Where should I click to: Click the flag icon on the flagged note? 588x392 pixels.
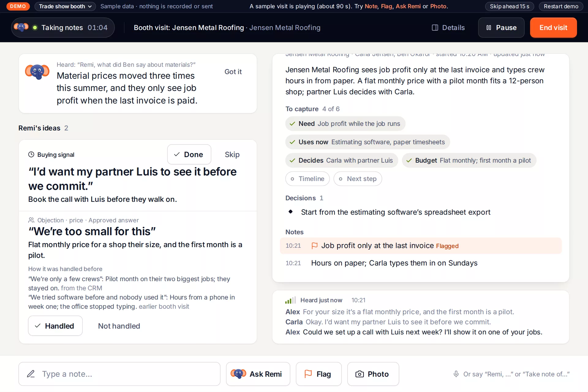tap(315, 246)
